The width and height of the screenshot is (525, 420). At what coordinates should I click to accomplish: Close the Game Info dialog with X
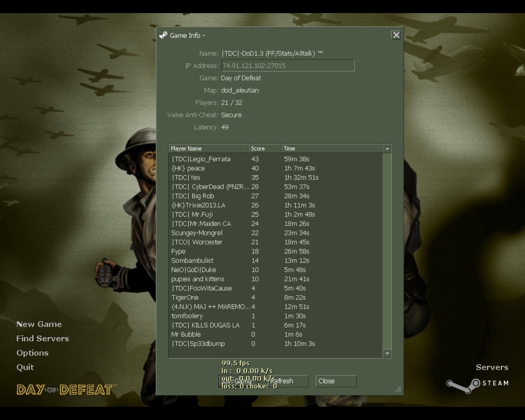pyautogui.click(x=396, y=35)
